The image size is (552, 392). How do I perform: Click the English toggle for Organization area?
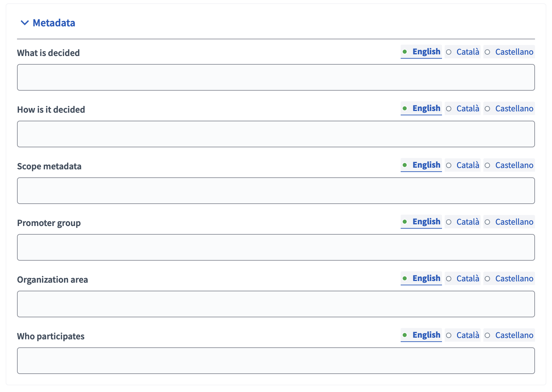tap(421, 278)
